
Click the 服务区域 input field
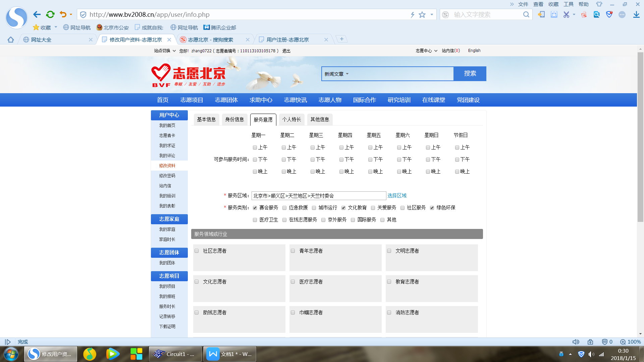[319, 196]
